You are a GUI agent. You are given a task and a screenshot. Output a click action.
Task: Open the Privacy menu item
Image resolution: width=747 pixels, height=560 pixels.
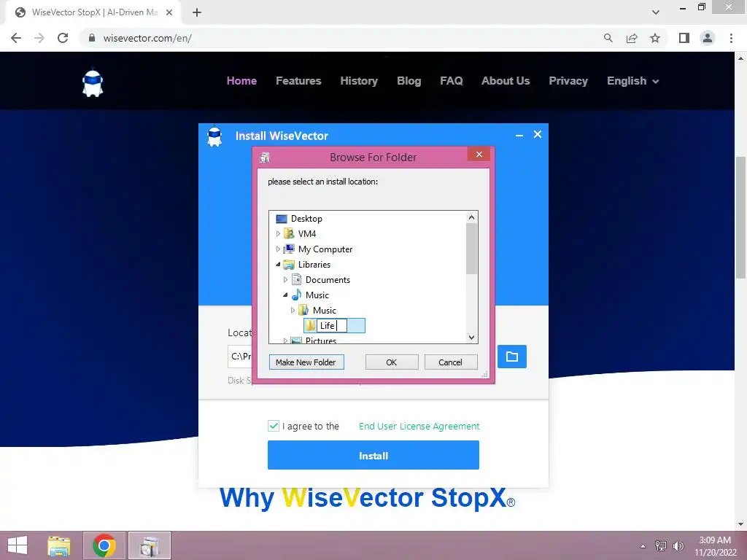pyautogui.click(x=568, y=81)
